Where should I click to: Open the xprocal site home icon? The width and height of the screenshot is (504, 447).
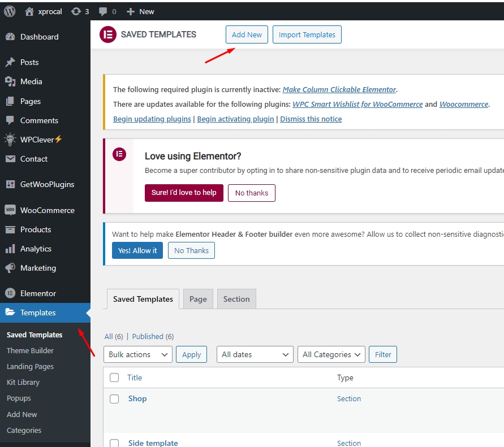(x=30, y=11)
